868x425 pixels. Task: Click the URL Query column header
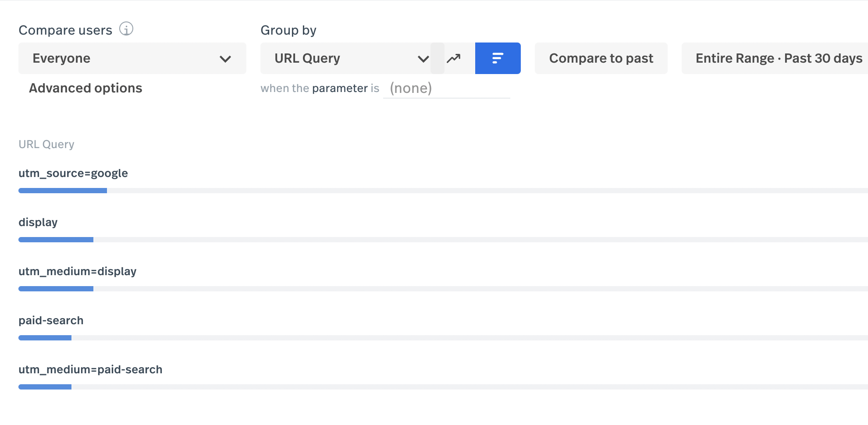pos(46,144)
